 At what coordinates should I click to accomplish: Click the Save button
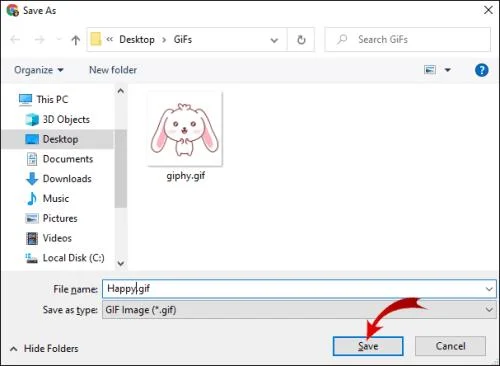(x=368, y=346)
